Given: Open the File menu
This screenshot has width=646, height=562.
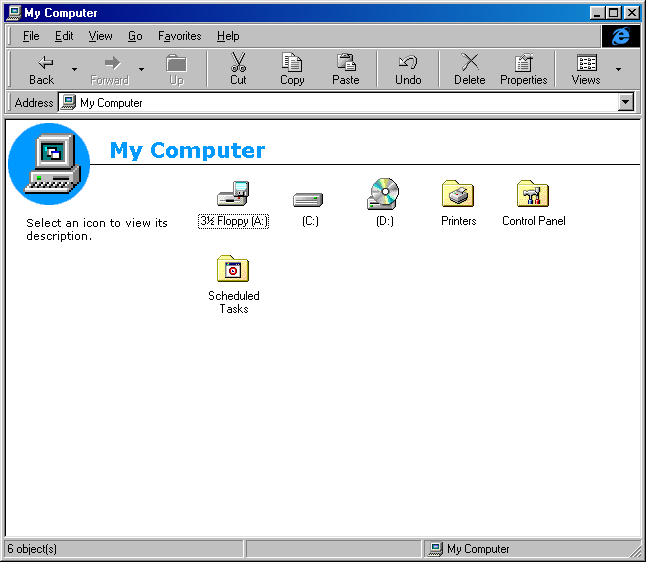Looking at the screenshot, I should 31,36.
